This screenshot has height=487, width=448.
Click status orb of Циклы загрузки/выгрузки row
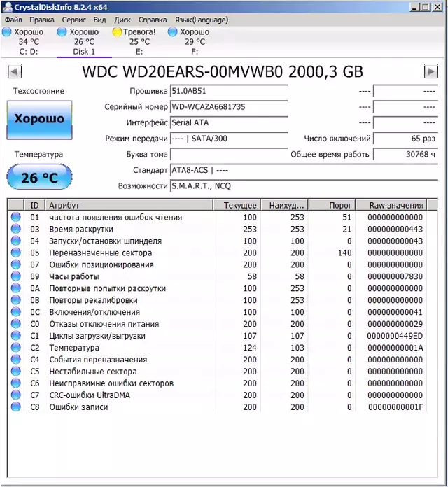(x=16, y=335)
